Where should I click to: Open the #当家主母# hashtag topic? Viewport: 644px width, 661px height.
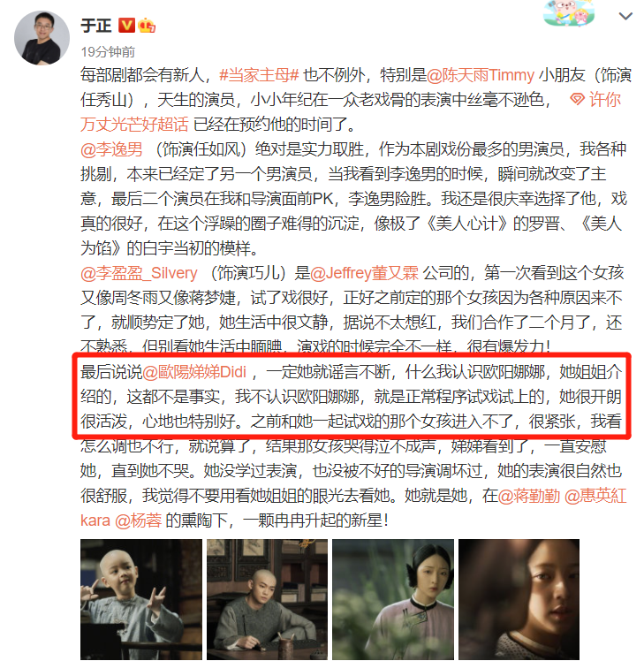pyautogui.click(x=259, y=75)
